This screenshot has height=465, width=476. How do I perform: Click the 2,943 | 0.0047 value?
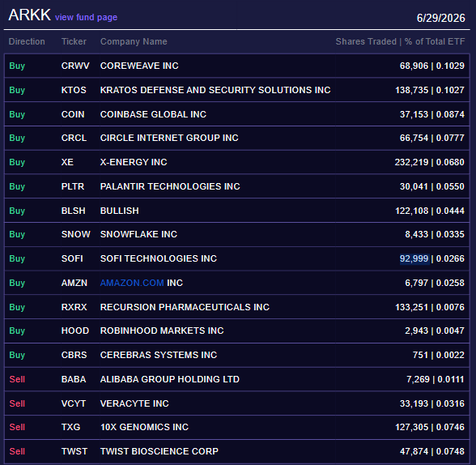pyautogui.click(x=435, y=331)
